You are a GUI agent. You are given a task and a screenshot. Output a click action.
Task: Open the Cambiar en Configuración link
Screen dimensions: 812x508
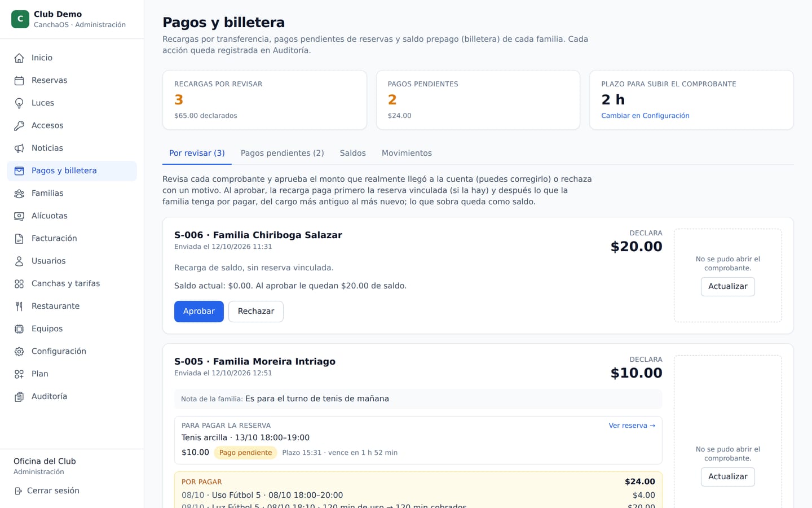pyautogui.click(x=645, y=116)
